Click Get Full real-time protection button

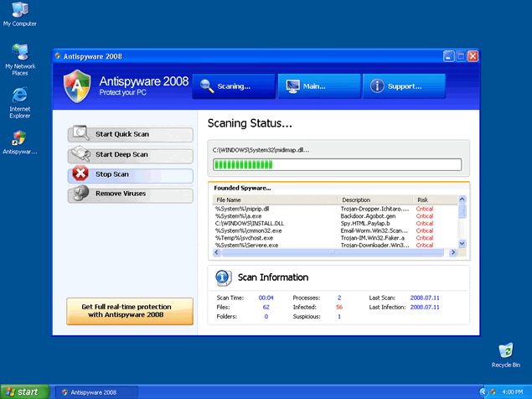(x=130, y=311)
